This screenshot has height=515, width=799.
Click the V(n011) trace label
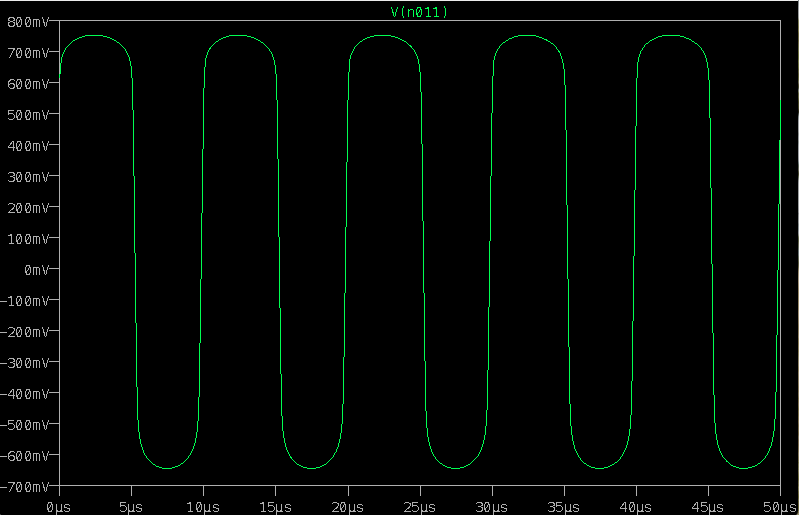pos(419,12)
